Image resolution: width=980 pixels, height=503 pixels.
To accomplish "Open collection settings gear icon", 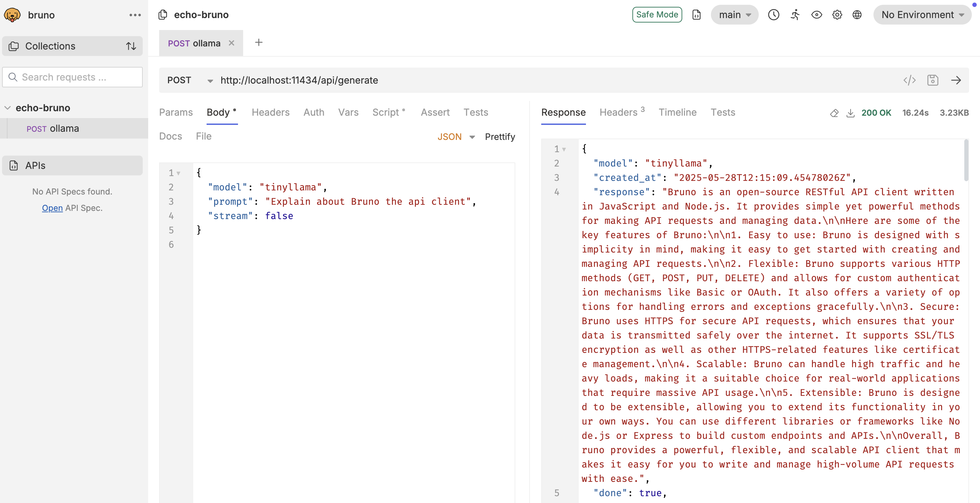I will pos(837,14).
